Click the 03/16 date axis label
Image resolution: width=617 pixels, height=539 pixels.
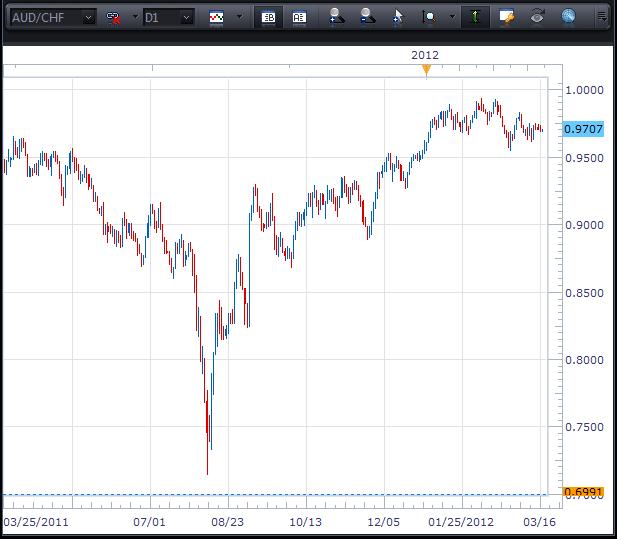(539, 522)
